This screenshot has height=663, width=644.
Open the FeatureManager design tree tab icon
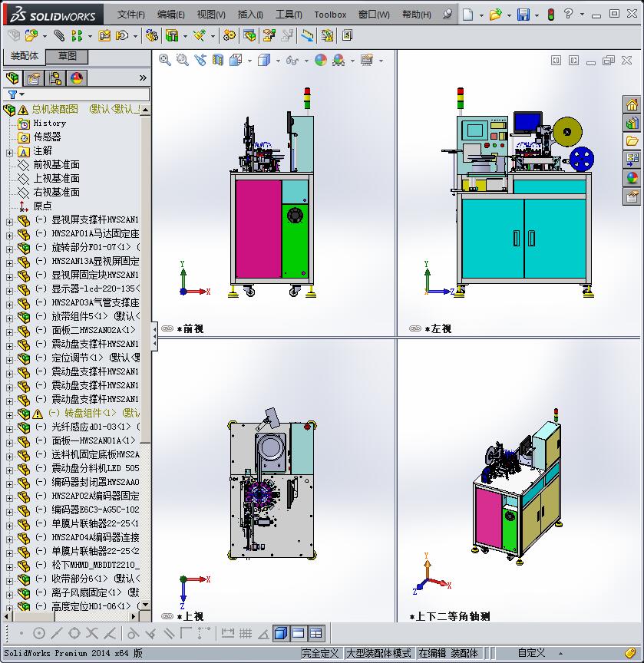[12, 78]
